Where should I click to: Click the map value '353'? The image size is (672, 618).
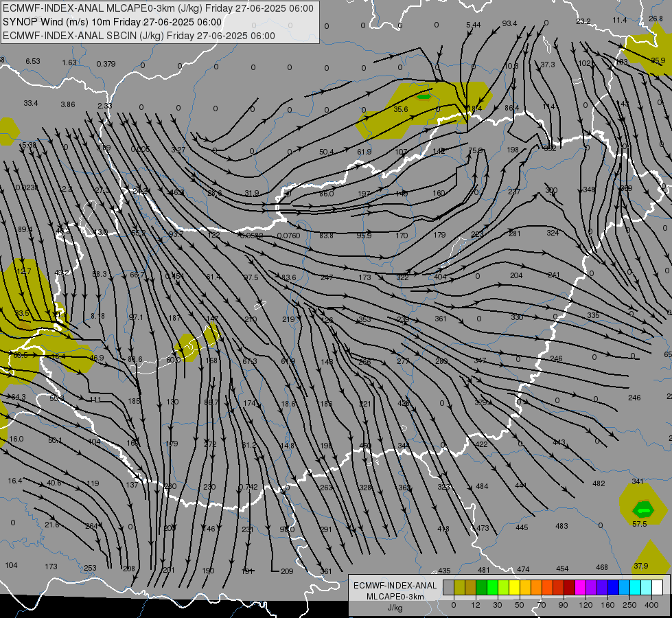(x=364, y=319)
